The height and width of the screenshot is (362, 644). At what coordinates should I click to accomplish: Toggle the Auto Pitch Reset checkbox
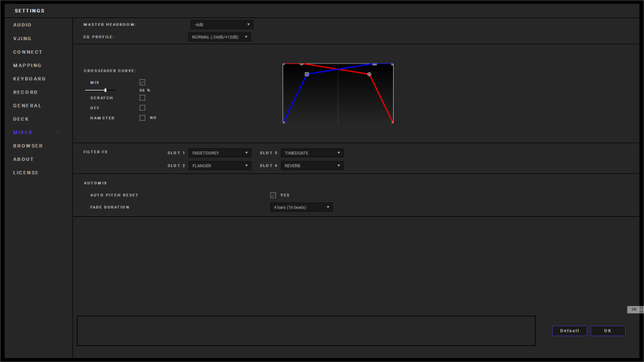click(273, 195)
